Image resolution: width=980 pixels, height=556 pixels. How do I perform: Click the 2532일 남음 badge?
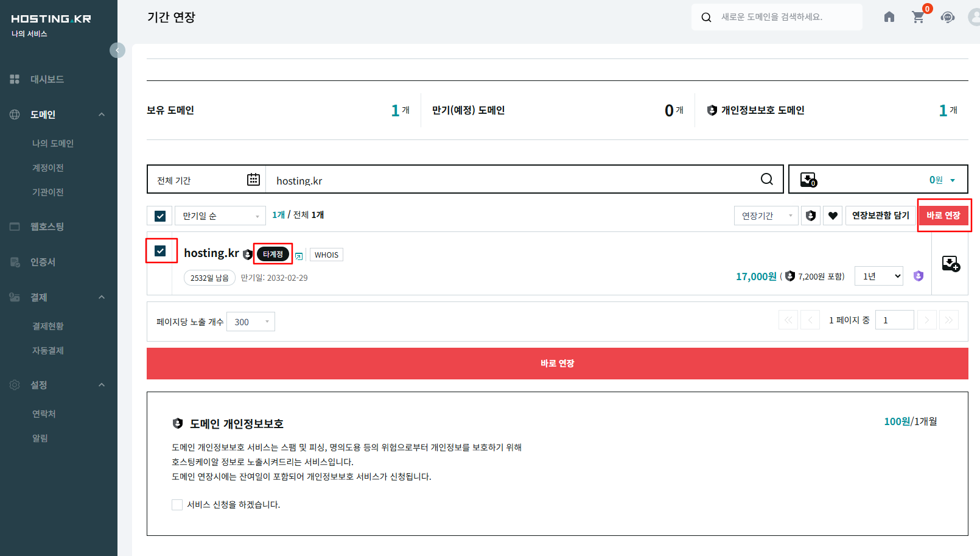coord(209,278)
